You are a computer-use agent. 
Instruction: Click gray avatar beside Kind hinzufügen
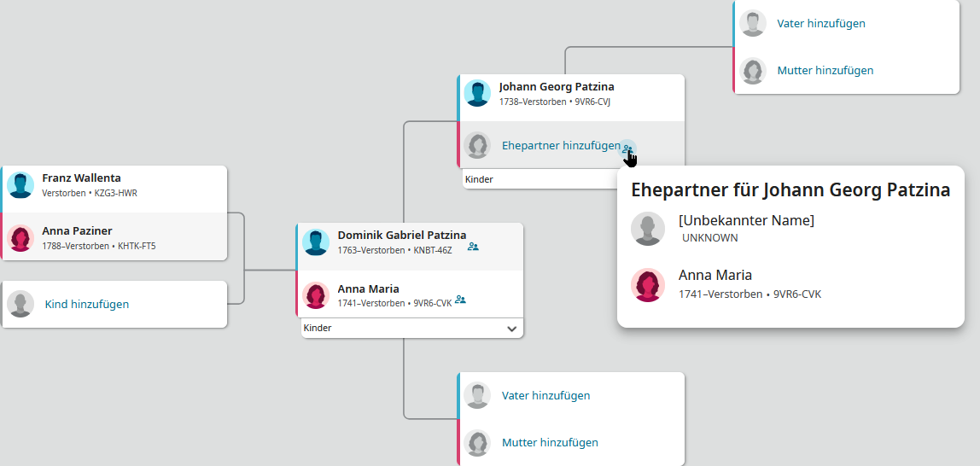pyautogui.click(x=20, y=304)
